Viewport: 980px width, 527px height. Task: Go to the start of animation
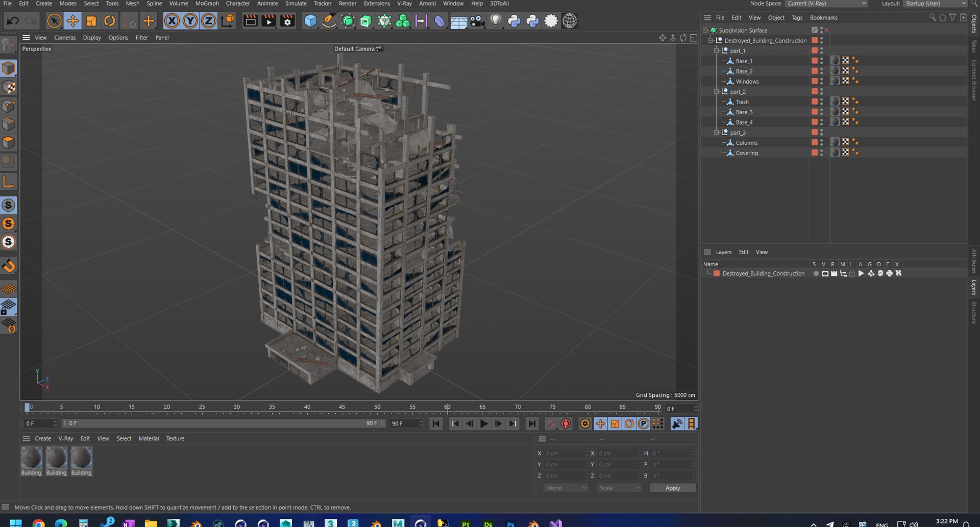click(436, 424)
